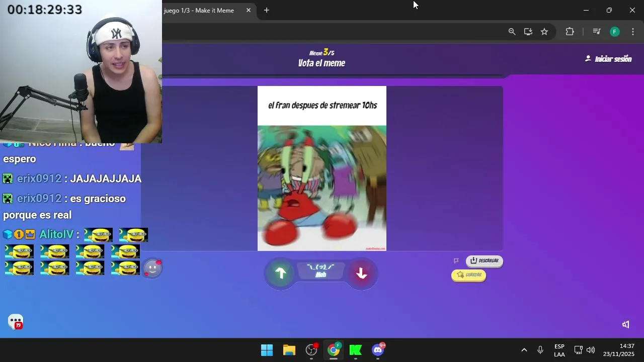Open Discord from taskbar
644x362 pixels.
[x=378, y=350]
